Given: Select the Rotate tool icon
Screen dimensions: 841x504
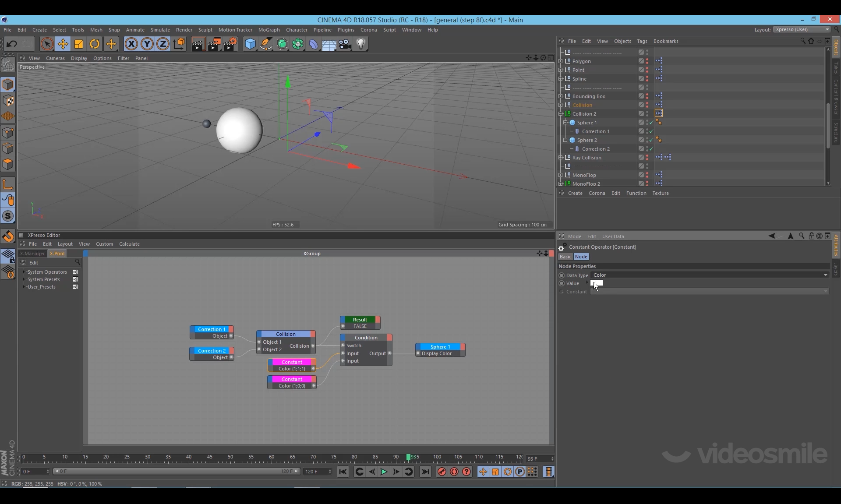Looking at the screenshot, I should [95, 44].
